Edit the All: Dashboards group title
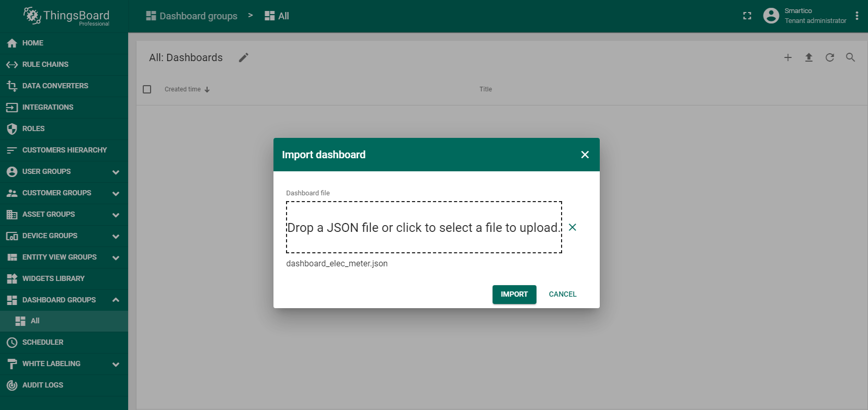This screenshot has width=868, height=410. tap(243, 57)
